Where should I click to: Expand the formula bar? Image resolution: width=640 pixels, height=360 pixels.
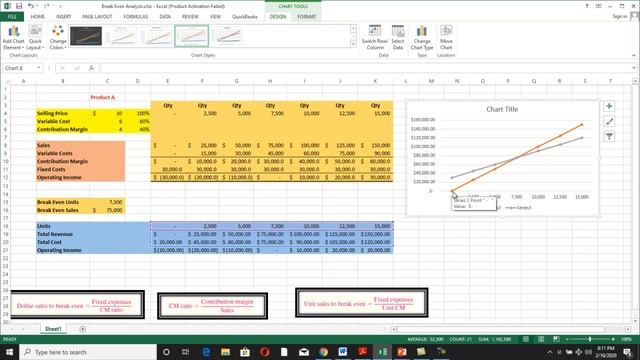tap(634, 68)
